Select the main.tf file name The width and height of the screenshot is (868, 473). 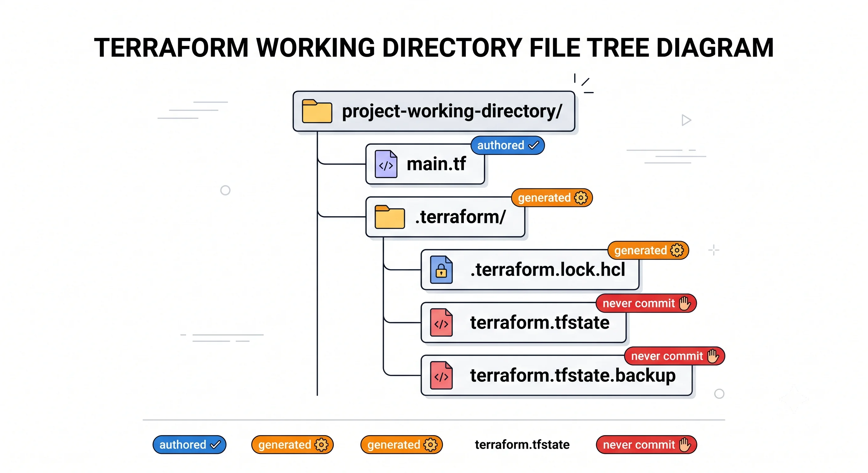[436, 164]
